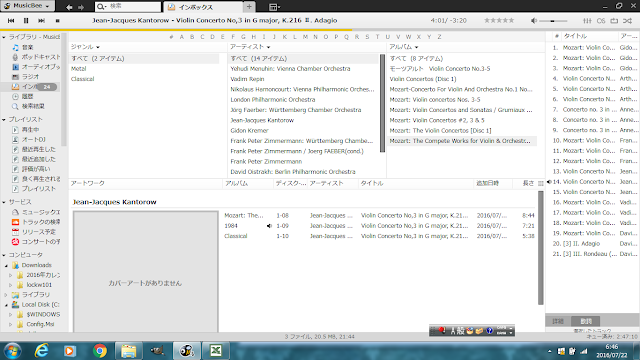The height and width of the screenshot is (360, 640).
Task: Set the five-star track rating
Action: click(x=499, y=20)
